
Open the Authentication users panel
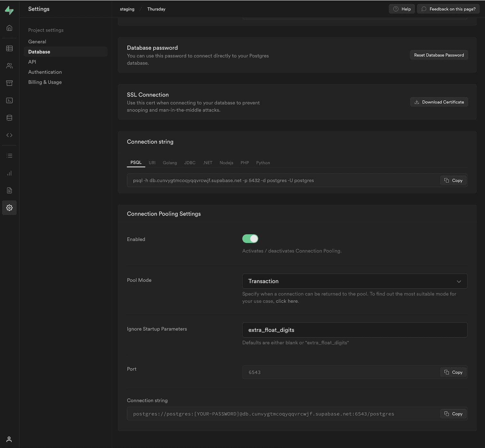coord(9,66)
